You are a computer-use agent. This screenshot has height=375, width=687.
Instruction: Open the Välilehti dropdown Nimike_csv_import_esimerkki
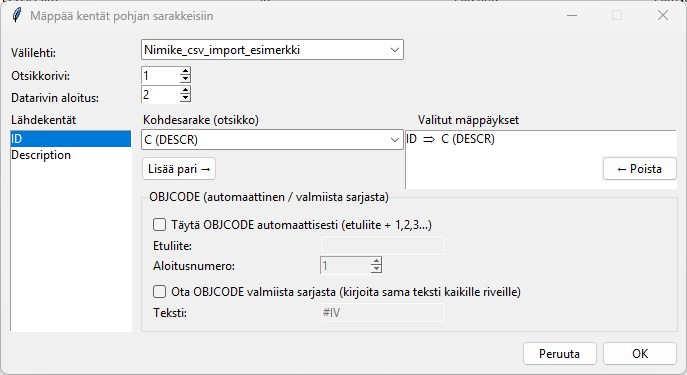(x=272, y=50)
